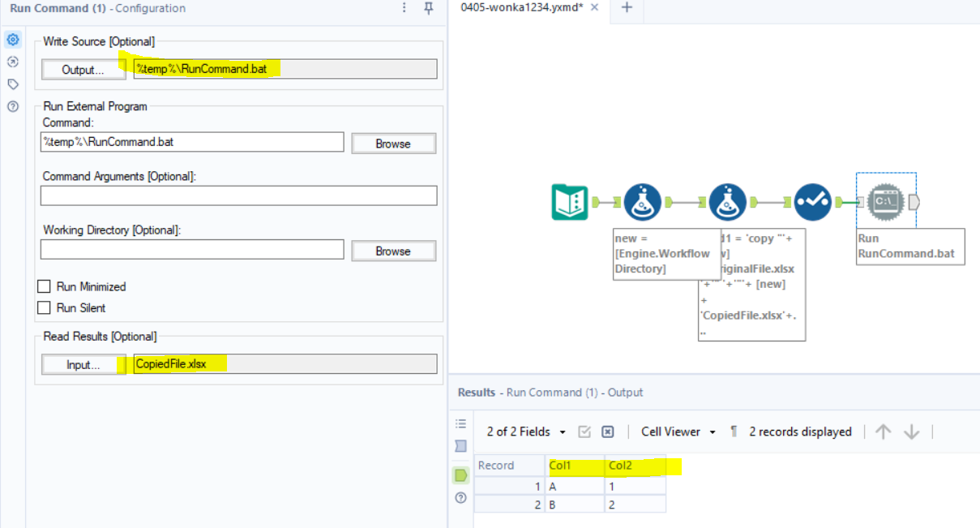Click inside the Command Arguments input field
Image resolution: width=980 pixels, height=528 pixels.
[238, 195]
